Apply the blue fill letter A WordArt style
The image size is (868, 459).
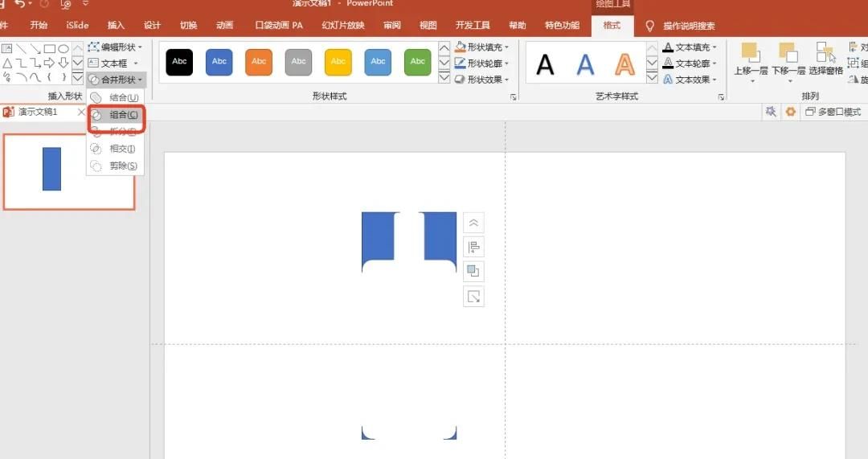tap(585, 65)
